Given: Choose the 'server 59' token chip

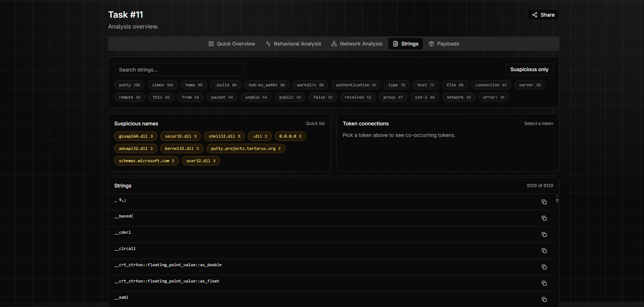Looking at the screenshot, I should [x=530, y=85].
